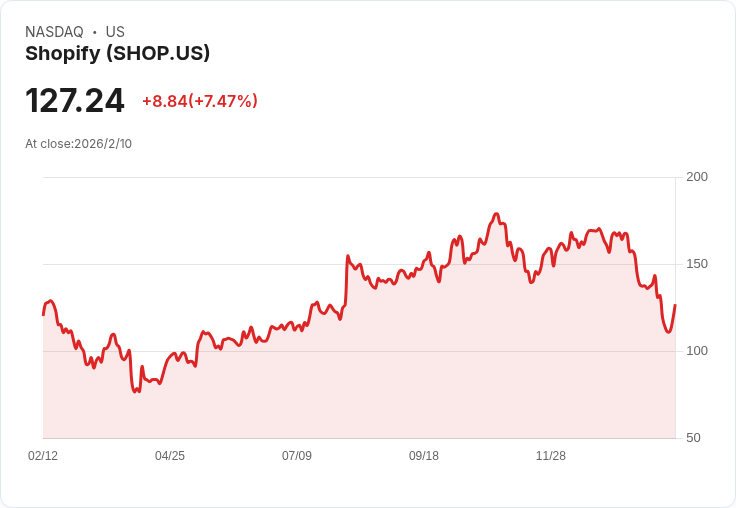Click the Shopify (SHOP.US) stock title
736x508 pixels.
[117, 54]
